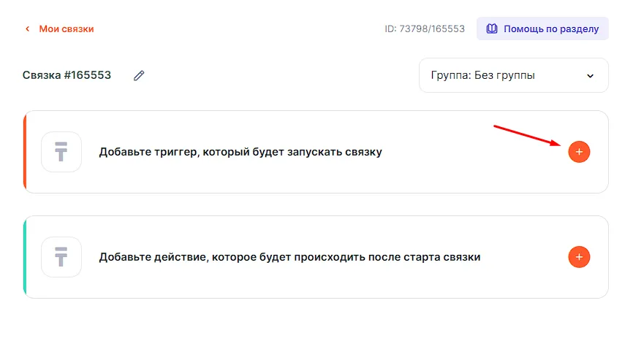Image resolution: width=644 pixels, height=341 pixels.
Task: Open the 'Группа: Без группы' dropdown
Action: [513, 75]
